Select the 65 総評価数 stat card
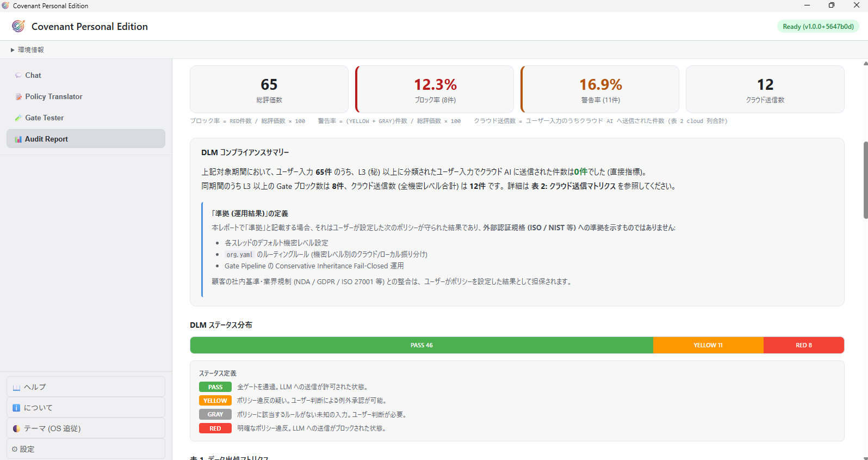Image resolution: width=868 pixels, height=460 pixels. click(269, 89)
